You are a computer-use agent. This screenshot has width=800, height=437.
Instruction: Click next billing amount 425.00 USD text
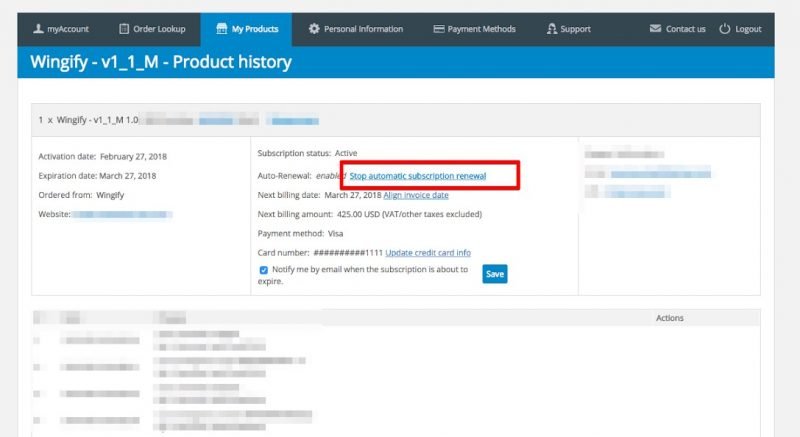(x=369, y=214)
